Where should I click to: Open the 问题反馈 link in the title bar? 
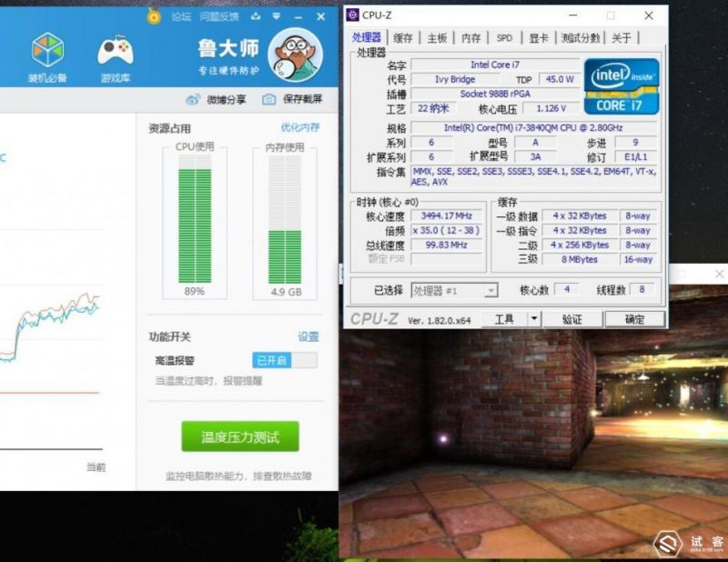point(219,16)
